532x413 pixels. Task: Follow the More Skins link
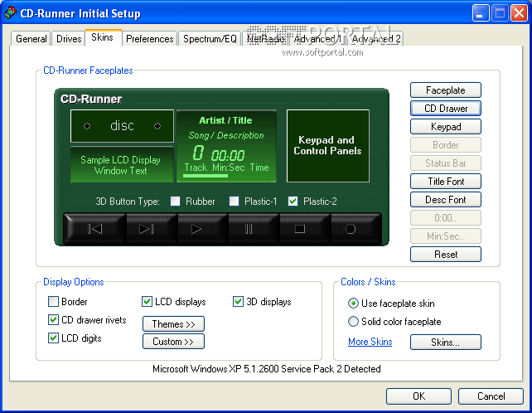(370, 342)
